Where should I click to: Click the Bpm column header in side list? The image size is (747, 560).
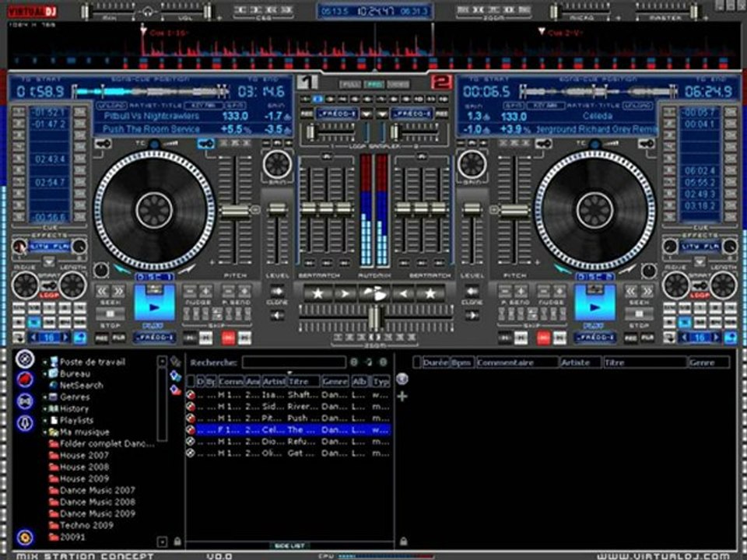tap(461, 362)
